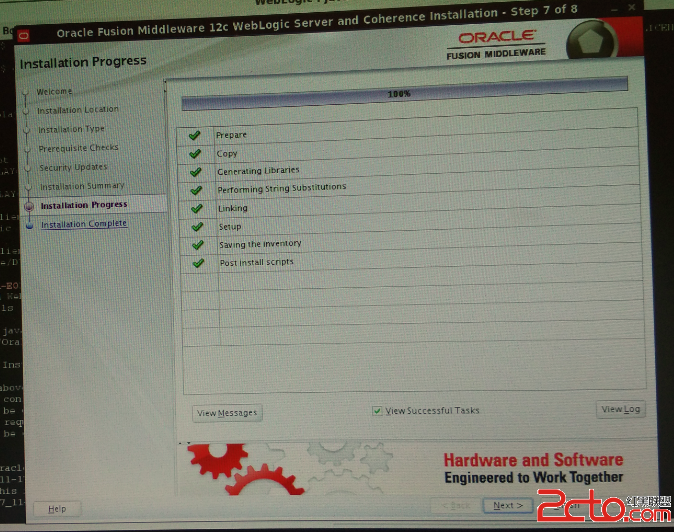Click the Copy task row text
The width and height of the screenshot is (674, 532).
click(x=227, y=153)
